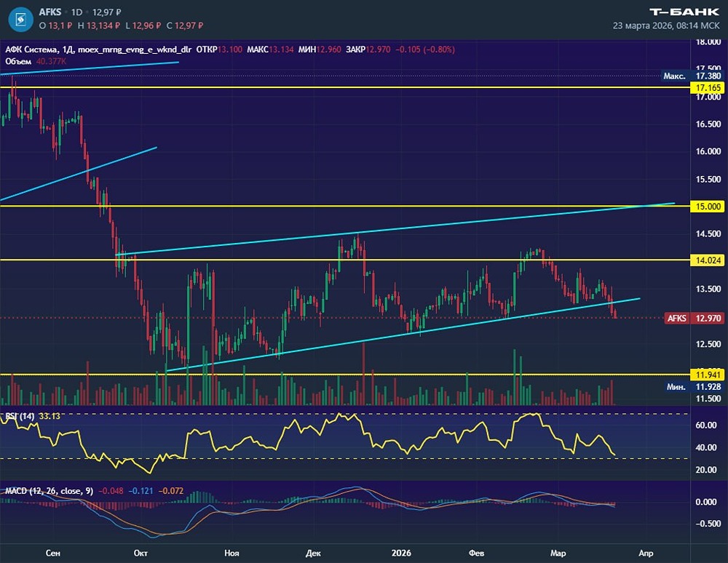Select the AFKS ticker symbol in header
Image resolution: width=728 pixels, height=563 pixels.
[x=51, y=12]
